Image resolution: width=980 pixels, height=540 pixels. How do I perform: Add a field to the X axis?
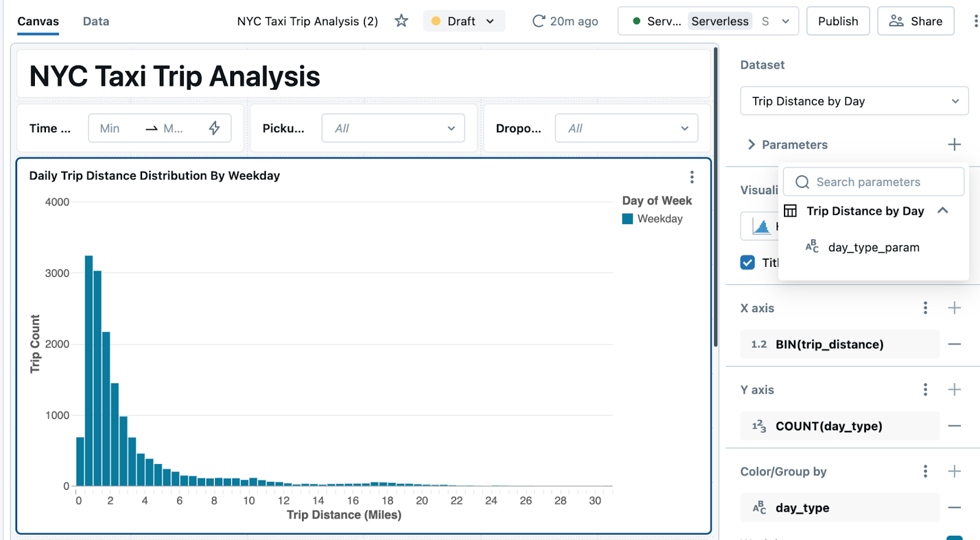(954, 308)
